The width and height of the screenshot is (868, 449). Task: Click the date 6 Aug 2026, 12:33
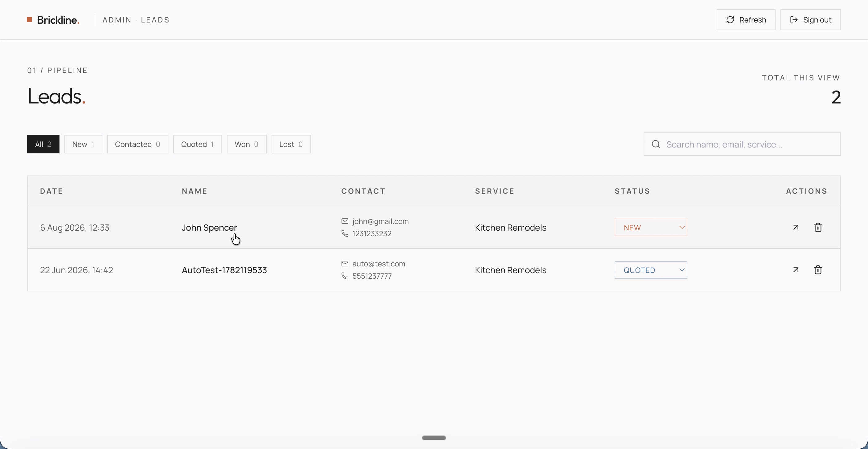pyautogui.click(x=75, y=228)
